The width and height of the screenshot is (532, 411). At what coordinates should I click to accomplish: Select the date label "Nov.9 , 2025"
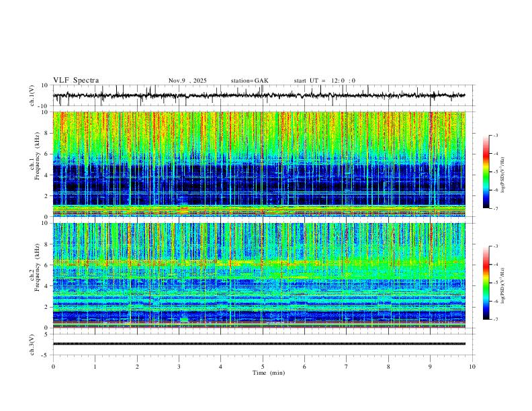tap(187, 81)
